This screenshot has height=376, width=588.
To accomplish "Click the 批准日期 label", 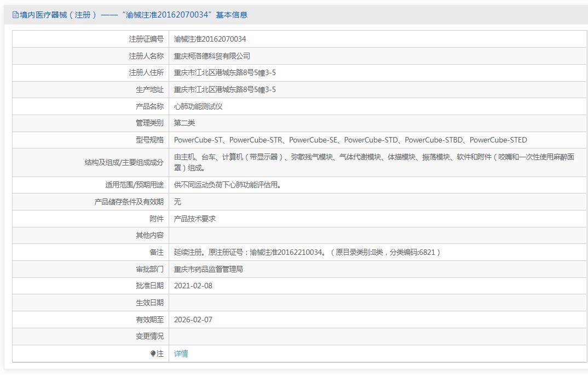I will coord(149,286).
